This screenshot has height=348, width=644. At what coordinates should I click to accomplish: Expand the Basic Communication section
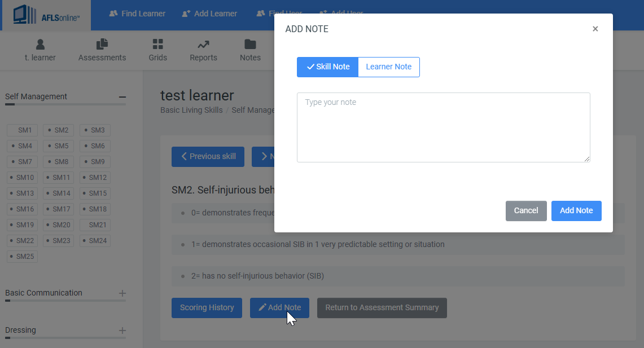(x=122, y=293)
